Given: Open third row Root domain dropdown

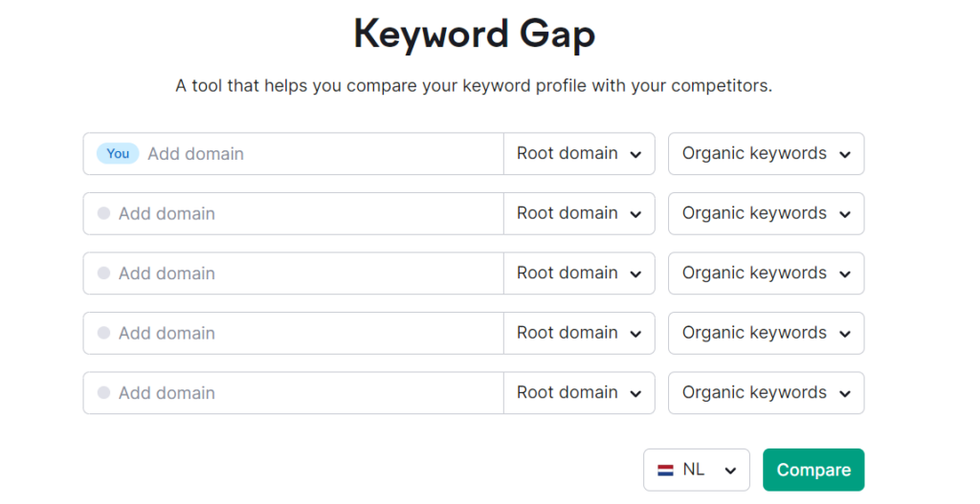Looking at the screenshot, I should [579, 274].
